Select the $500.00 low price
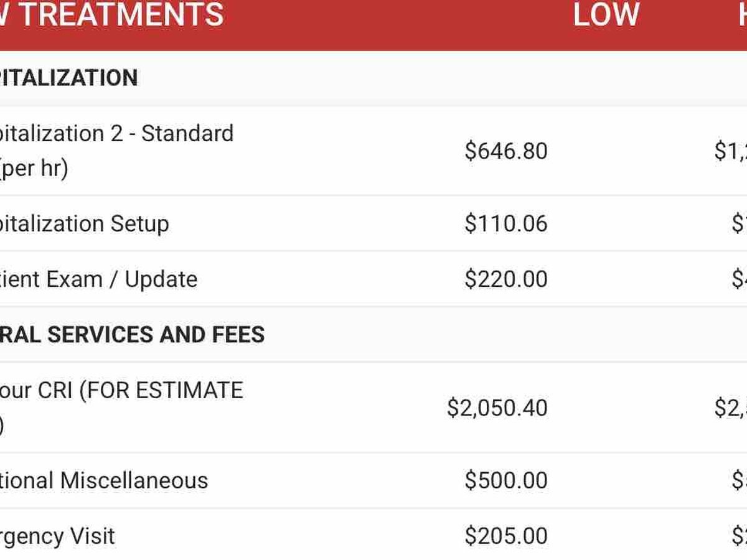The height and width of the screenshot is (560, 747). (x=505, y=480)
